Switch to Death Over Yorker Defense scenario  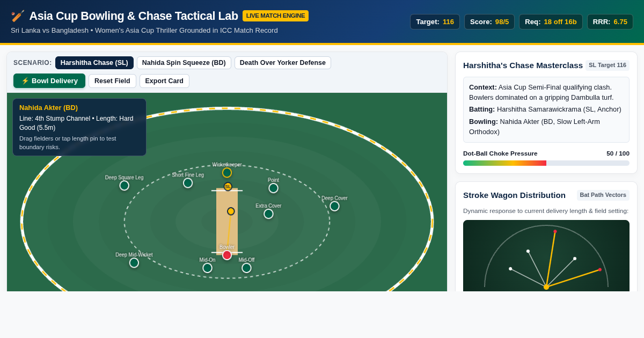click(x=283, y=63)
